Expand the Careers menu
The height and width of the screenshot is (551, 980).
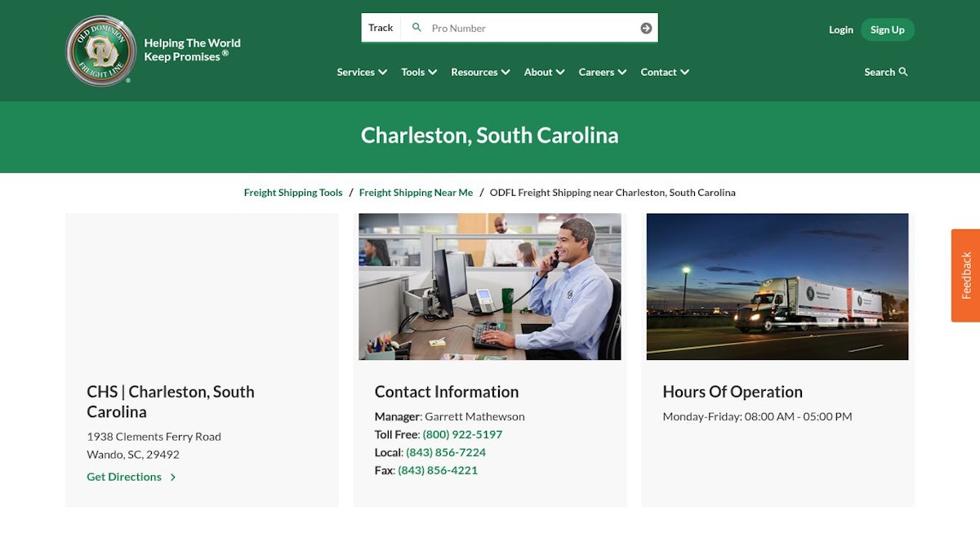[x=603, y=72]
